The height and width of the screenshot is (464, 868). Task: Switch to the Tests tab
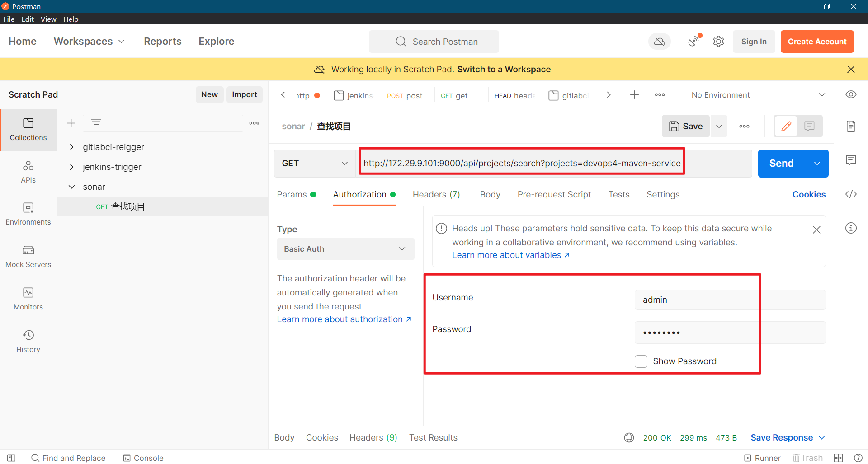point(618,194)
